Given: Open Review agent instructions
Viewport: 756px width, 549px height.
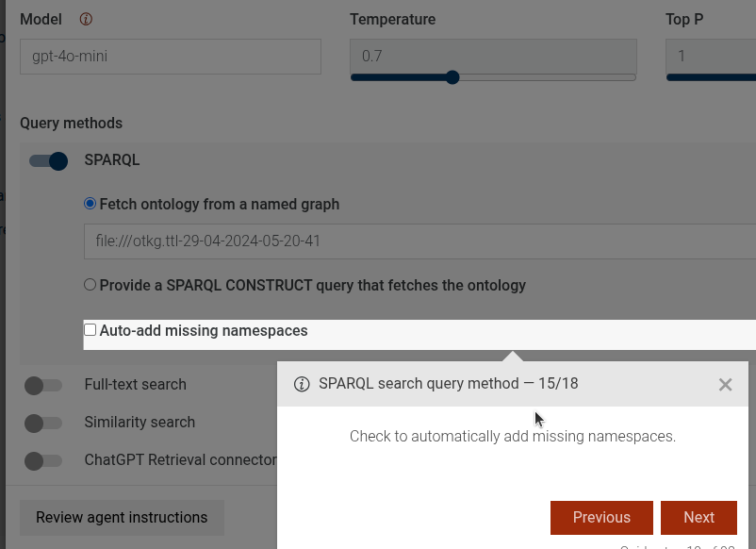Looking at the screenshot, I should 122,517.
